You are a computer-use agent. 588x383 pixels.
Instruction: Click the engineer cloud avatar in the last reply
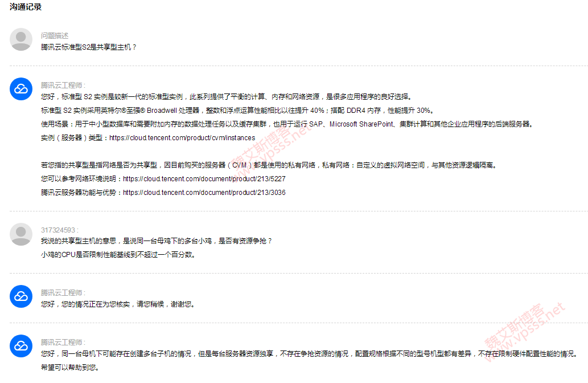tap(21, 346)
